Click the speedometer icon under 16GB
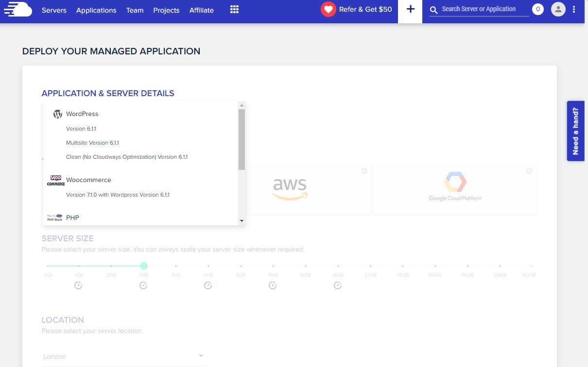The height and width of the screenshot is (367, 588). click(338, 285)
